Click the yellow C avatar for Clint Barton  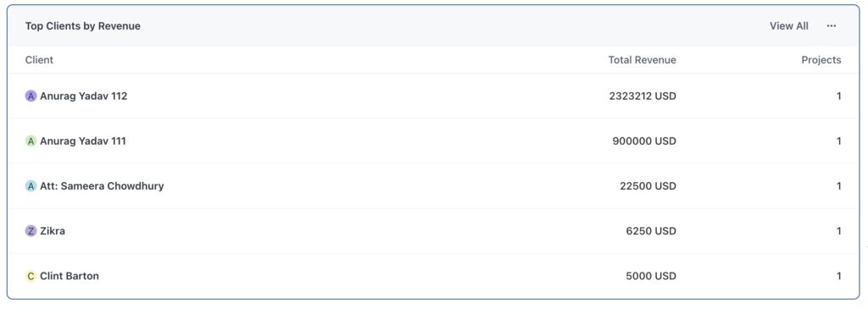[x=31, y=276]
